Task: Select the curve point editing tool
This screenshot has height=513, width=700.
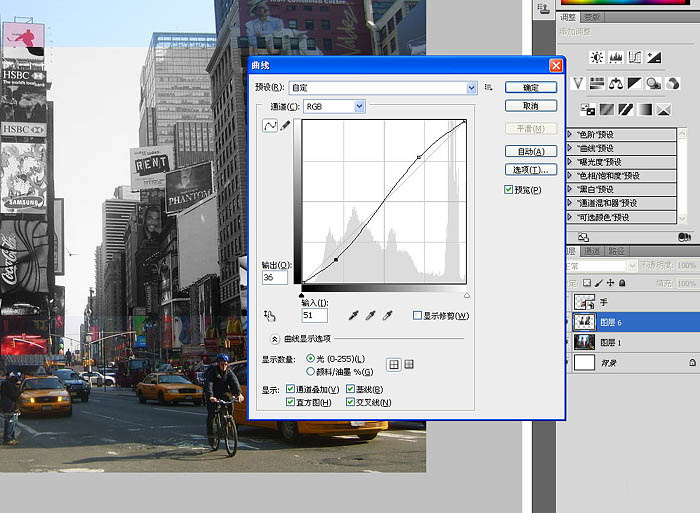Action: [270, 126]
